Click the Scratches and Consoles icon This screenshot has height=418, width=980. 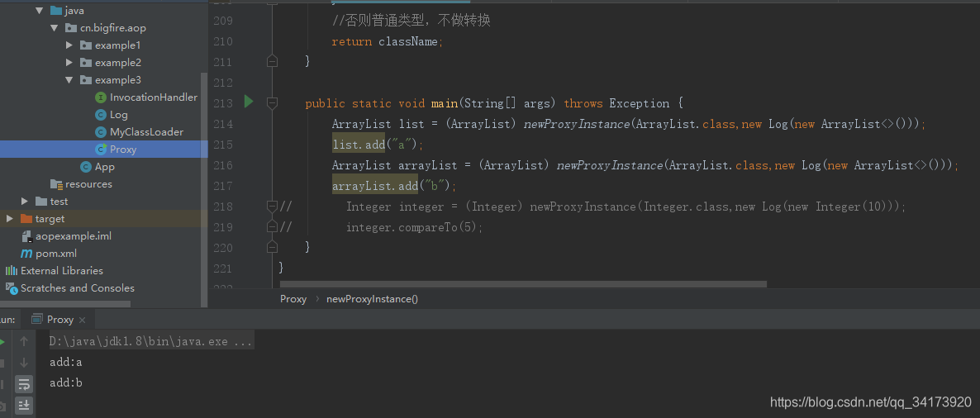click(12, 288)
